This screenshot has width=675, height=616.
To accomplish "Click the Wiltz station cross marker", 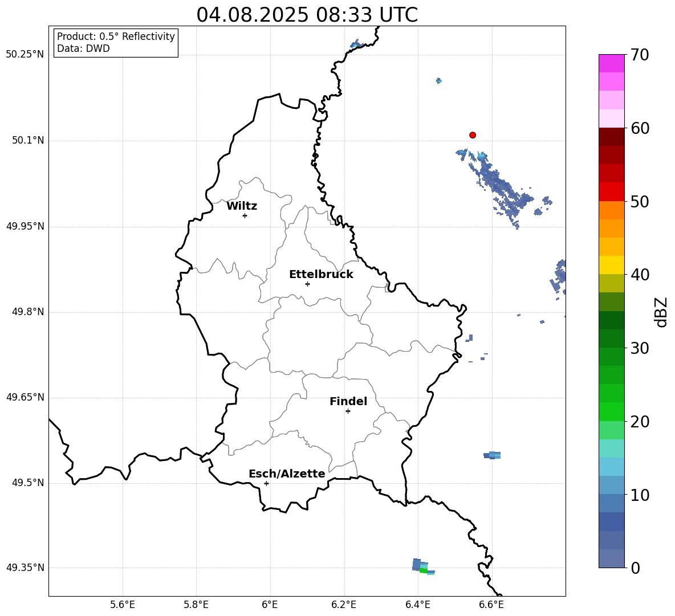I will click(245, 215).
